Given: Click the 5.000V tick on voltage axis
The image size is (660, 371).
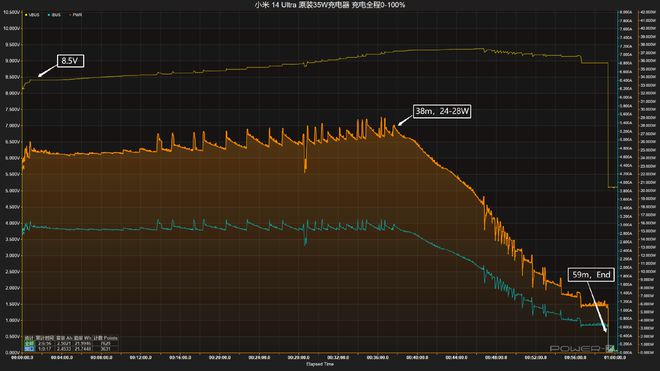Looking at the screenshot, I should (12, 190).
